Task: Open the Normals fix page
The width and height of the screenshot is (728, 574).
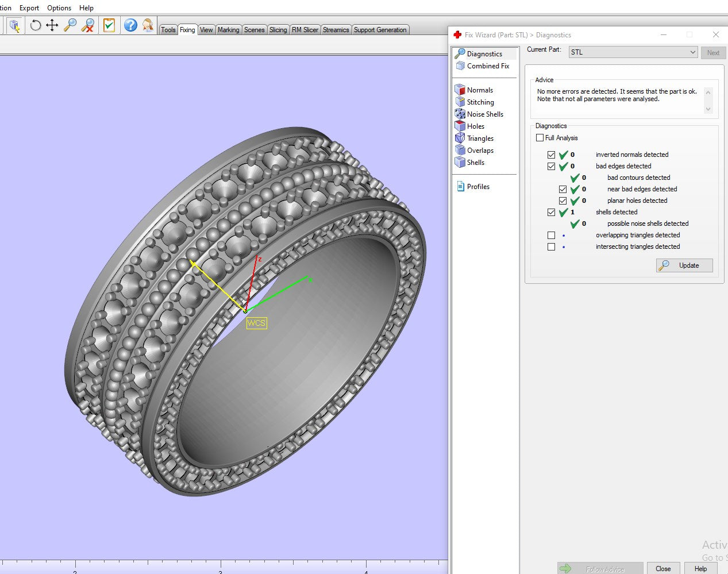Action: 479,90
